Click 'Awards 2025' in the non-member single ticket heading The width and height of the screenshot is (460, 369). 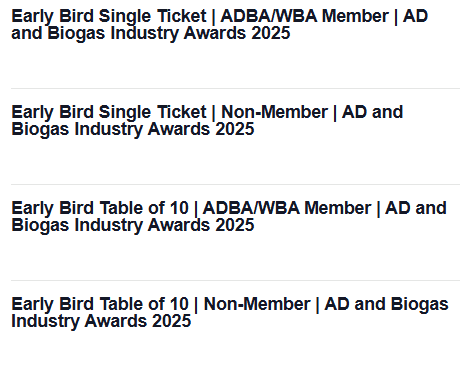201,129
